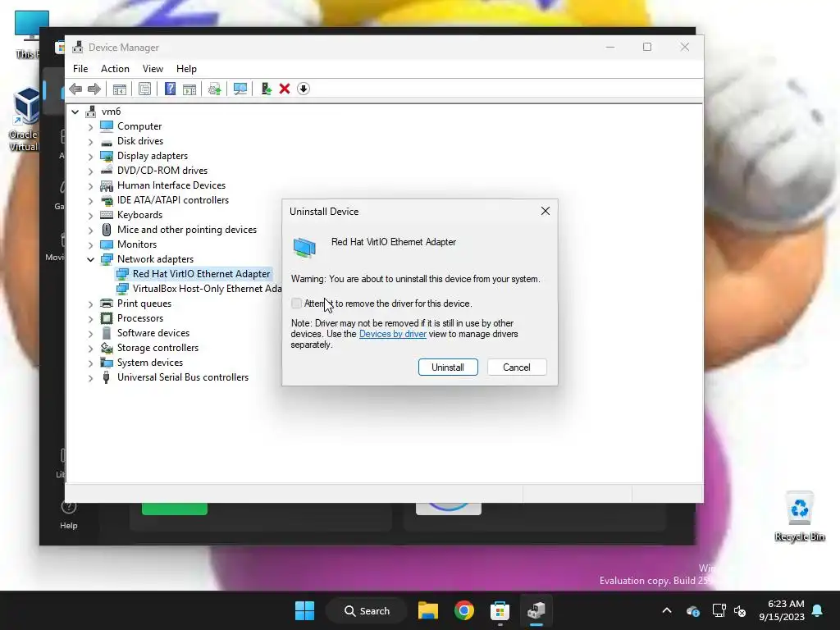
Task: Select VirtualBox Host-Only Ethernet Adapter item
Action: click(199, 289)
